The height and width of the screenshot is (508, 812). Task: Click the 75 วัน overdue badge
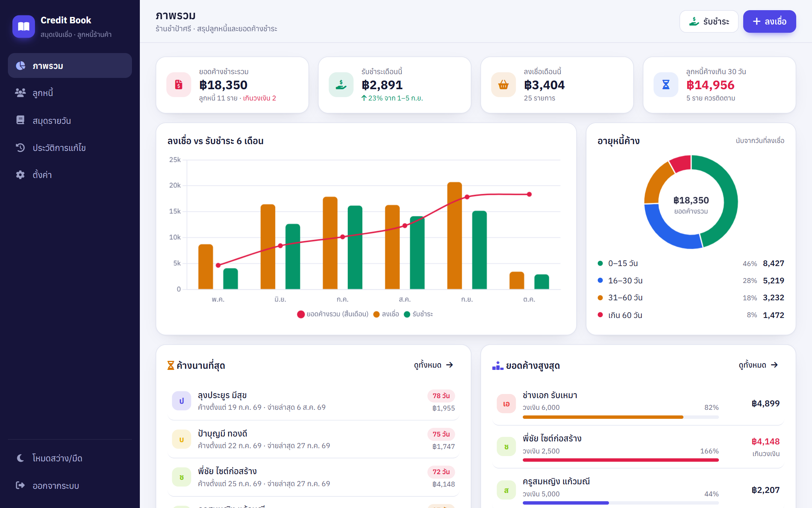point(441,434)
